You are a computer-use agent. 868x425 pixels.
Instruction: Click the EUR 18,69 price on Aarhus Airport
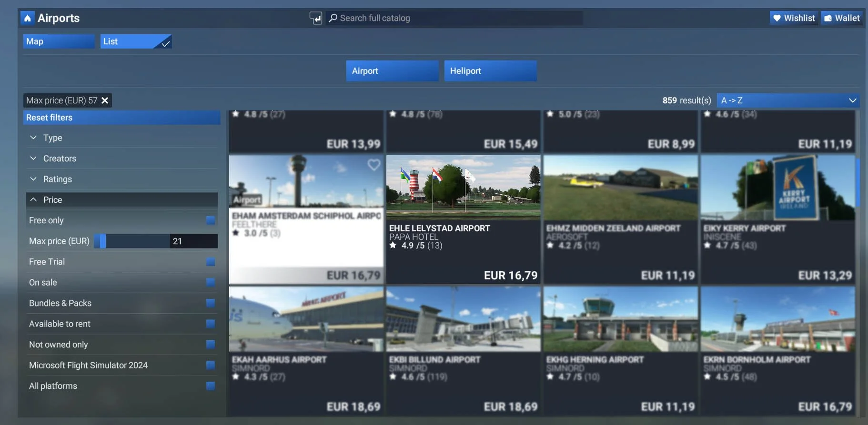(353, 407)
